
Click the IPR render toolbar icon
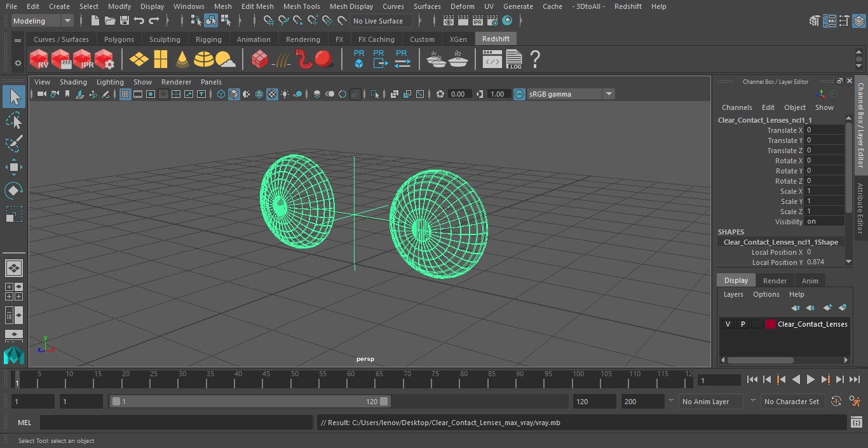(478, 21)
